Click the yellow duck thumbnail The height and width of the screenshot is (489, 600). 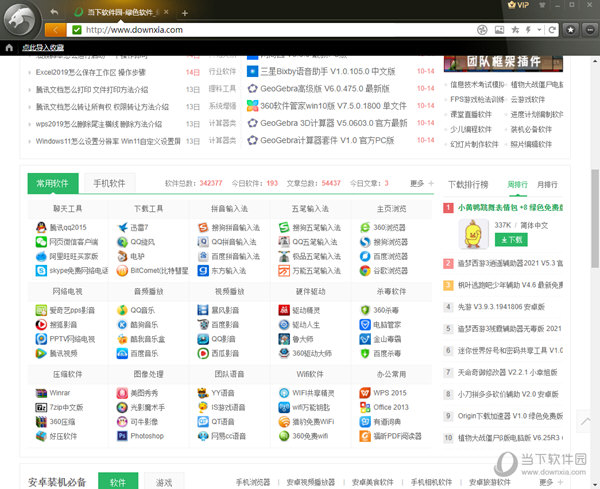[x=473, y=234]
